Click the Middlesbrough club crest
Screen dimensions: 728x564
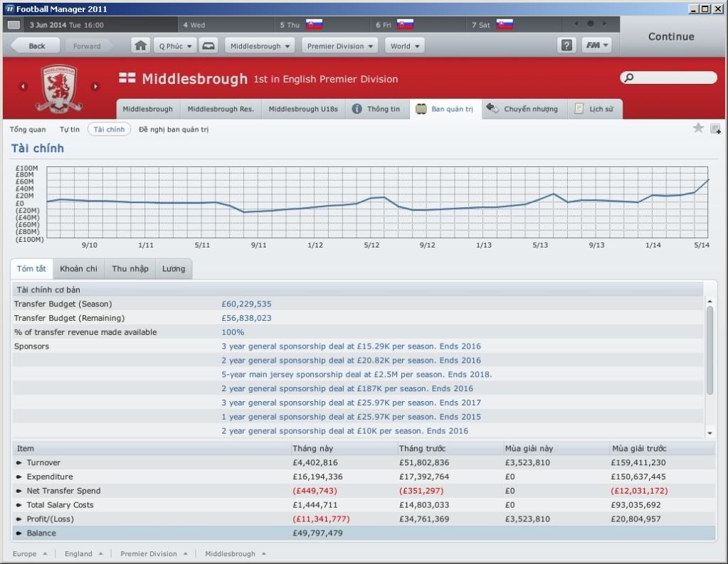coord(59,89)
